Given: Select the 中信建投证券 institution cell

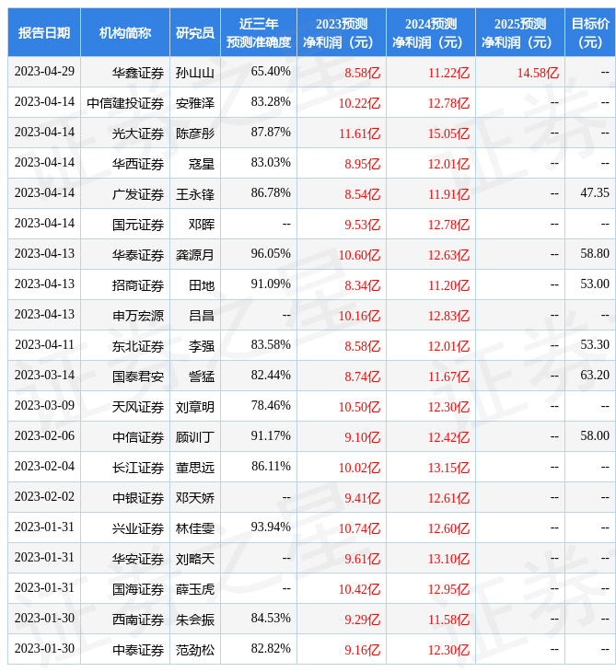Looking at the screenshot, I should pos(125,103).
